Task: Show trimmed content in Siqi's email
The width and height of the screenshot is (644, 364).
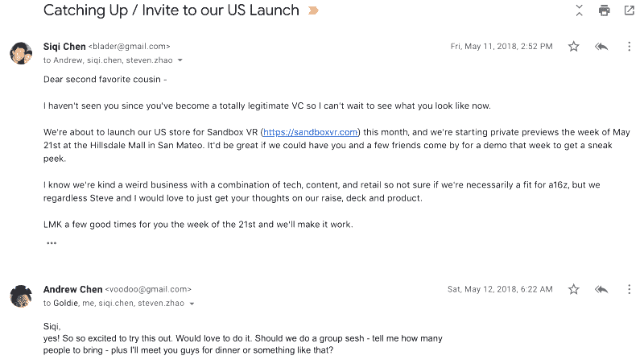Action: click(x=52, y=242)
